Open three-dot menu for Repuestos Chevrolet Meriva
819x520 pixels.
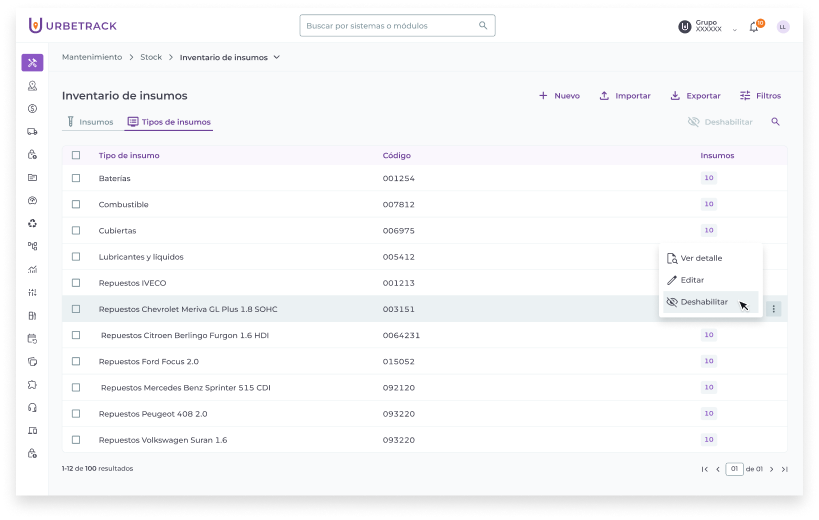pyautogui.click(x=773, y=309)
